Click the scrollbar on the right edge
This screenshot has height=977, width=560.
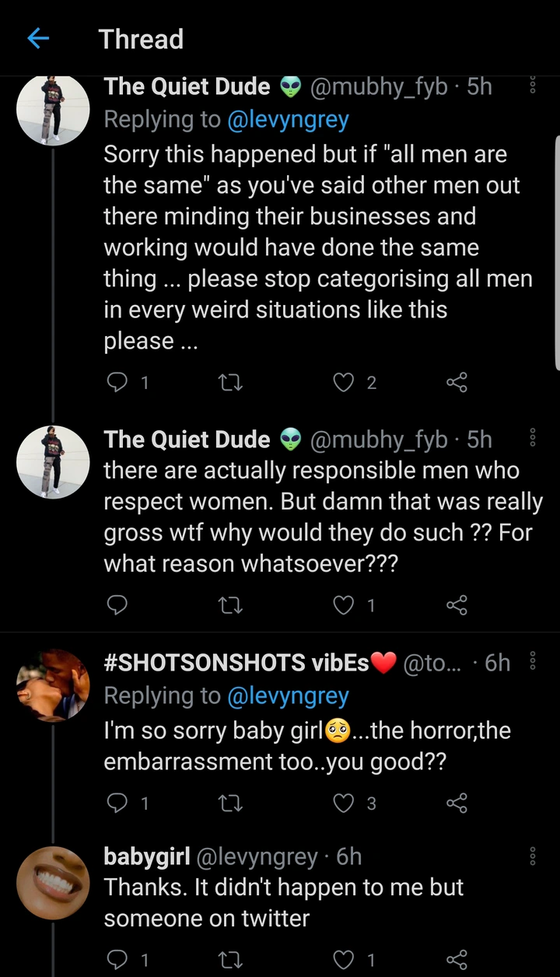point(556,249)
